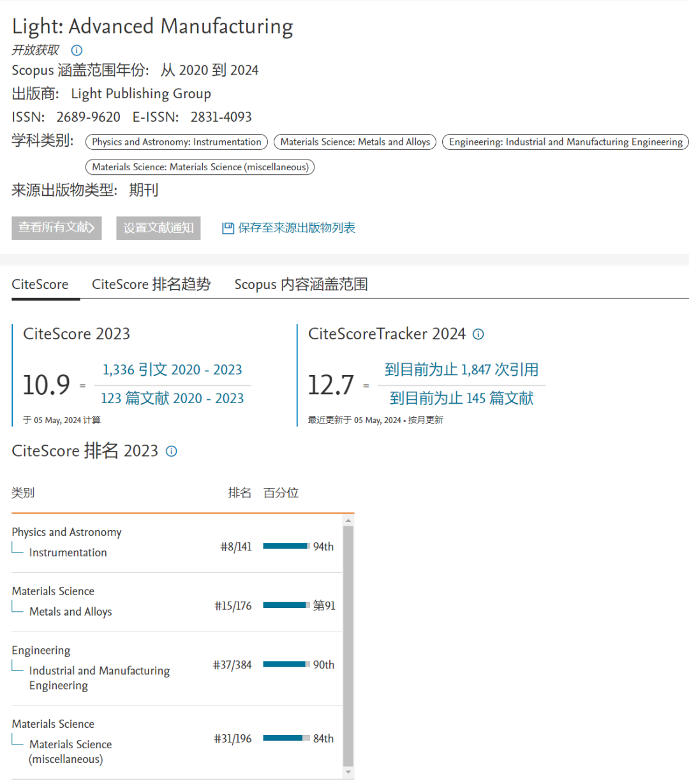Click the info icon beside 开放获取
Screen dimensions: 689x784
click(77, 50)
